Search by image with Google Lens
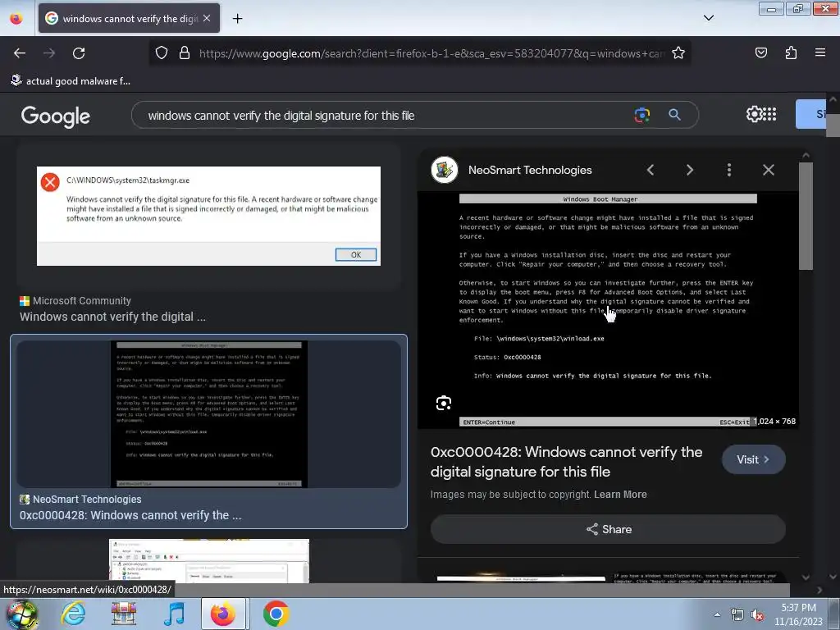This screenshot has height=630, width=840. (641, 115)
